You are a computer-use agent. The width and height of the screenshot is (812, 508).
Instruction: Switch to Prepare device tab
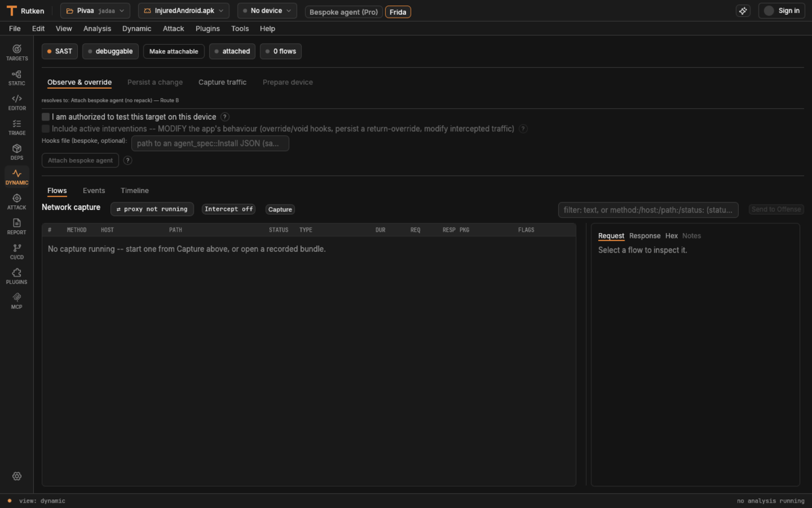point(288,83)
